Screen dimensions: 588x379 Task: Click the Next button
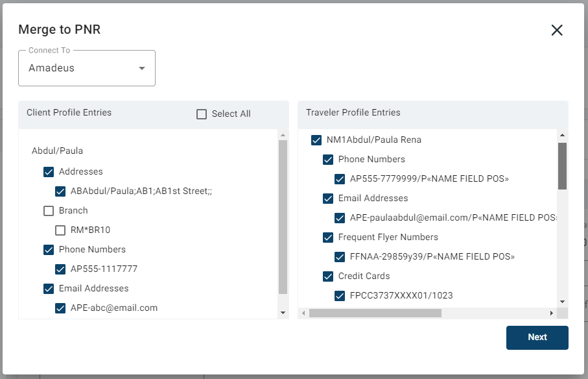[x=537, y=337]
